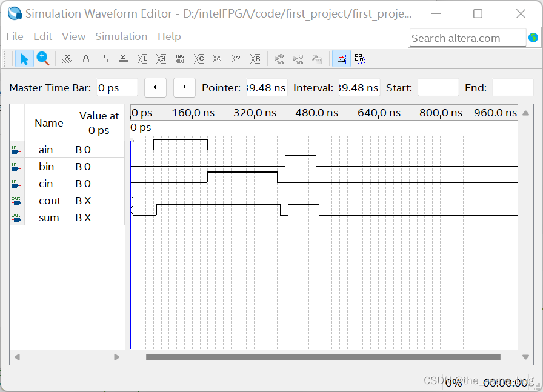The height and width of the screenshot is (392, 543).
Task: Run Functional Simulation from toolbar
Action: click(279, 59)
